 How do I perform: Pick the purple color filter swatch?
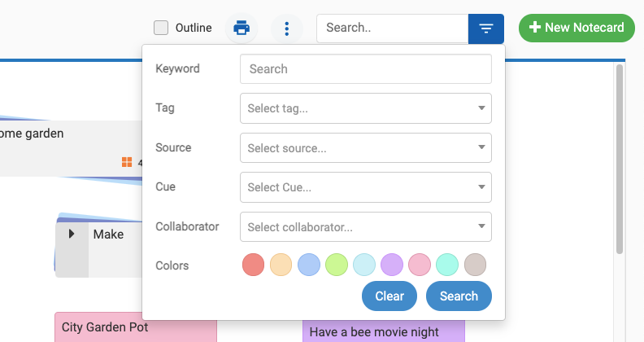pyautogui.click(x=392, y=265)
